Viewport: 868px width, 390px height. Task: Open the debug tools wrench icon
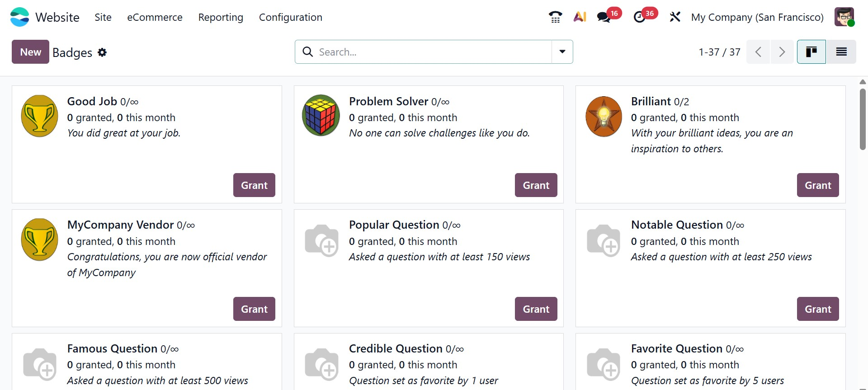point(675,17)
